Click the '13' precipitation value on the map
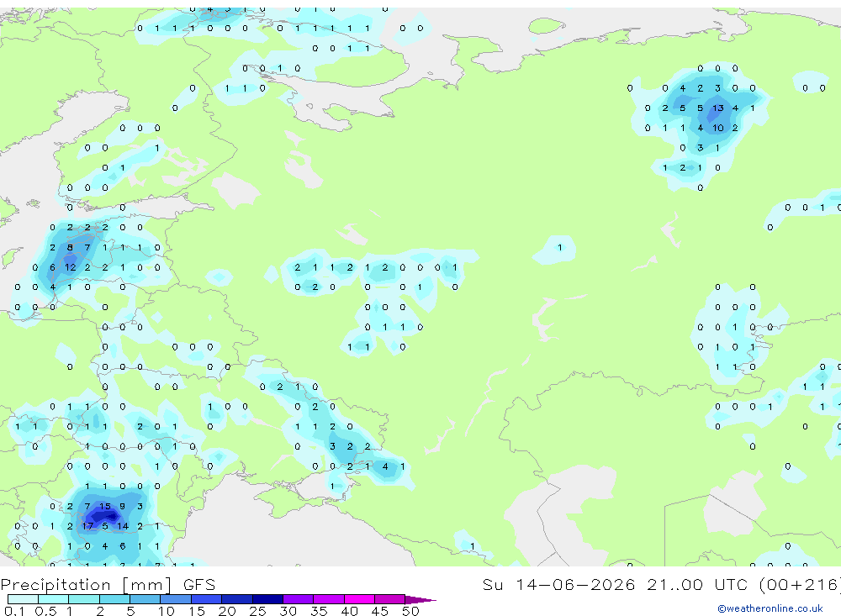Image resolution: width=841 pixels, height=616 pixels. [717, 108]
